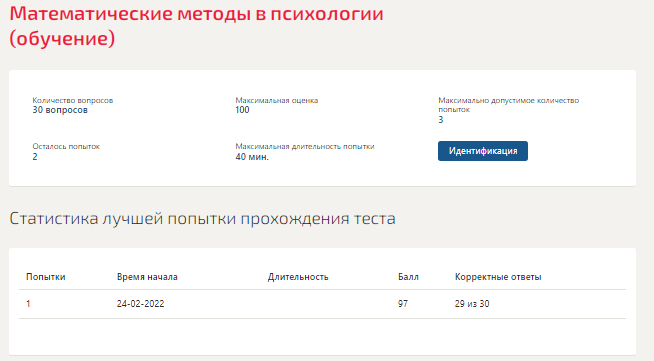Click the Идентификация button
Screen dimensions: 654x361
pos(483,151)
